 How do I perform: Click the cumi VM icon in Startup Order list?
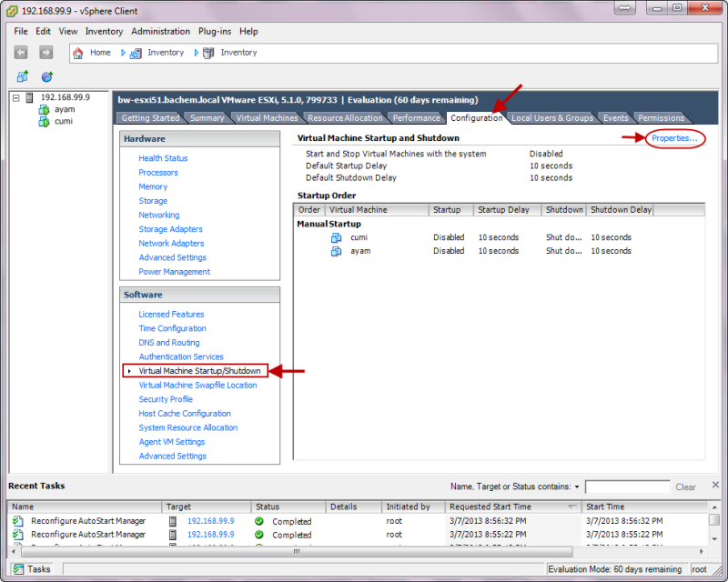[336, 237]
